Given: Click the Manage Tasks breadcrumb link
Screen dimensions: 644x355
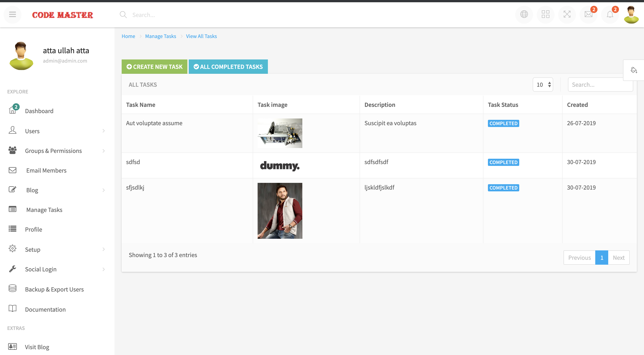Looking at the screenshot, I should pos(161,36).
